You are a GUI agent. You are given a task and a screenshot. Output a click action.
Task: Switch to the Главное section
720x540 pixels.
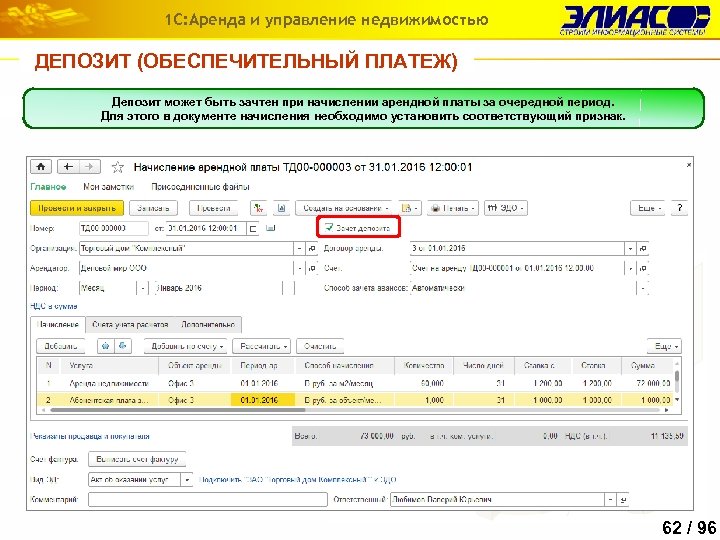48,187
